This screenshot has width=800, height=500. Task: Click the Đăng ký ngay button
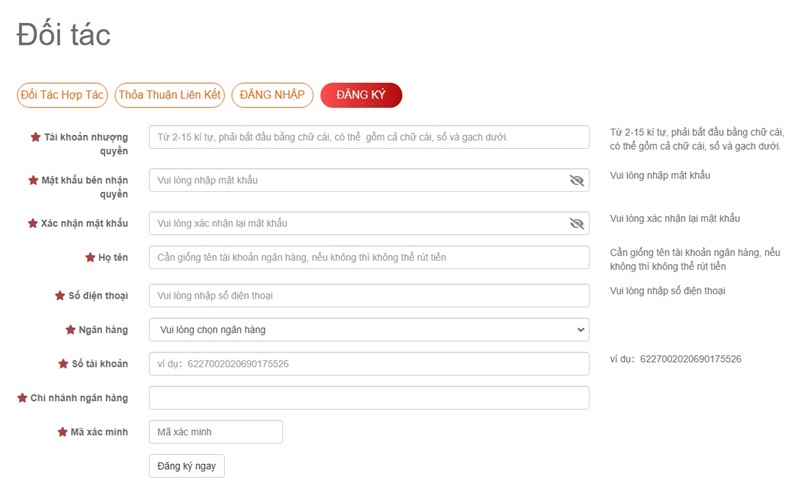click(x=187, y=466)
